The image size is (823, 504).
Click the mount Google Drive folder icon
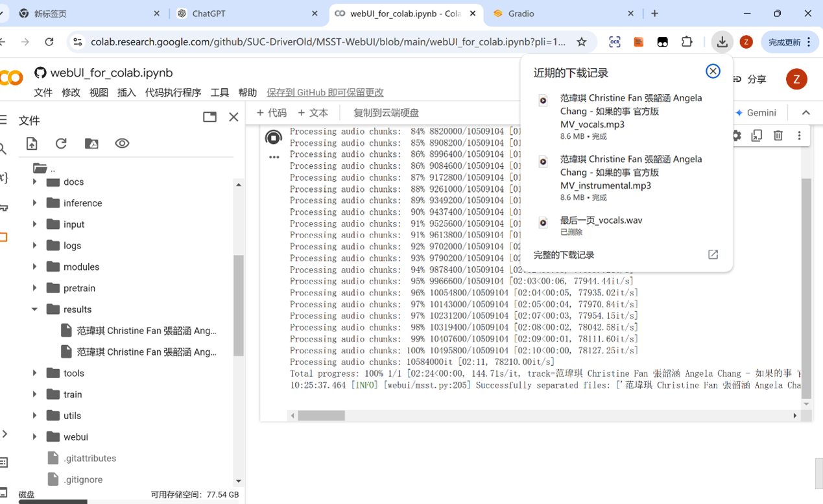point(91,143)
